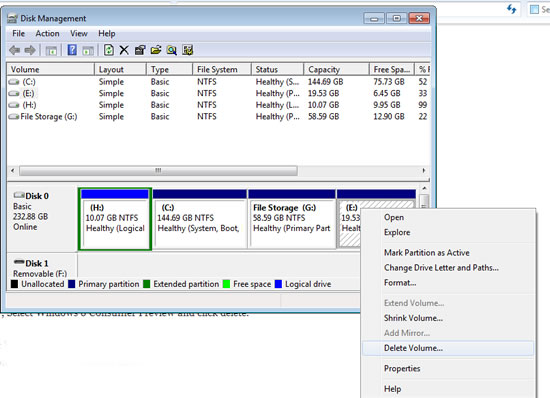This screenshot has height=398, width=550.
Task: Click the drive icon of volume (C:)
Action: pos(14,82)
